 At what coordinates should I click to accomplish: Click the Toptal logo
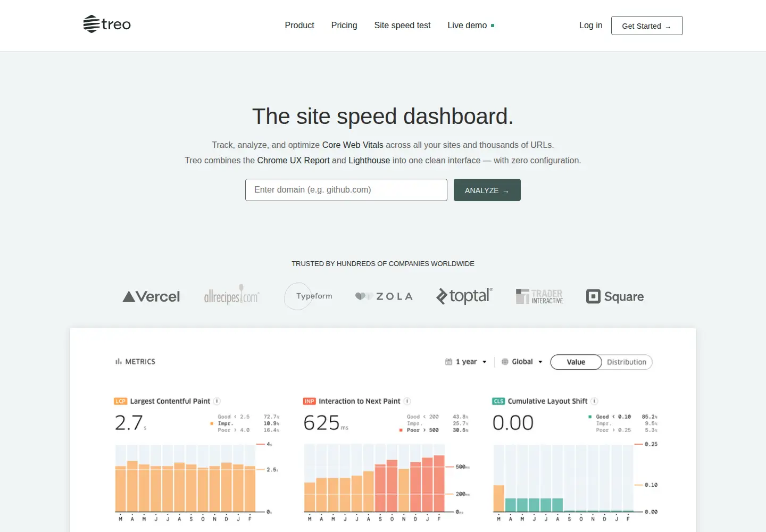click(x=464, y=296)
